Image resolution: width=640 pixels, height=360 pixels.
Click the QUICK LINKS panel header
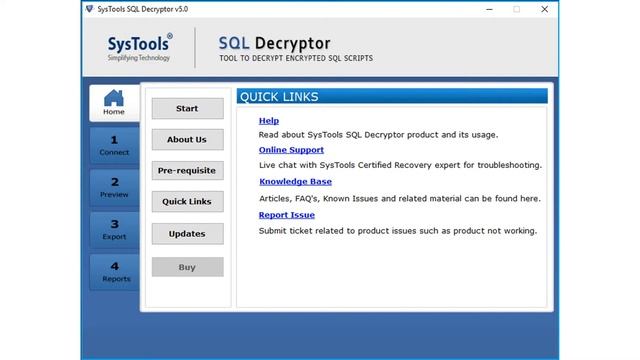pos(392,96)
